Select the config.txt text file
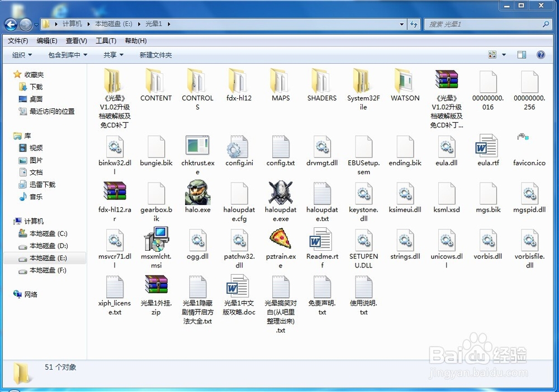The image size is (559, 392). click(281, 147)
